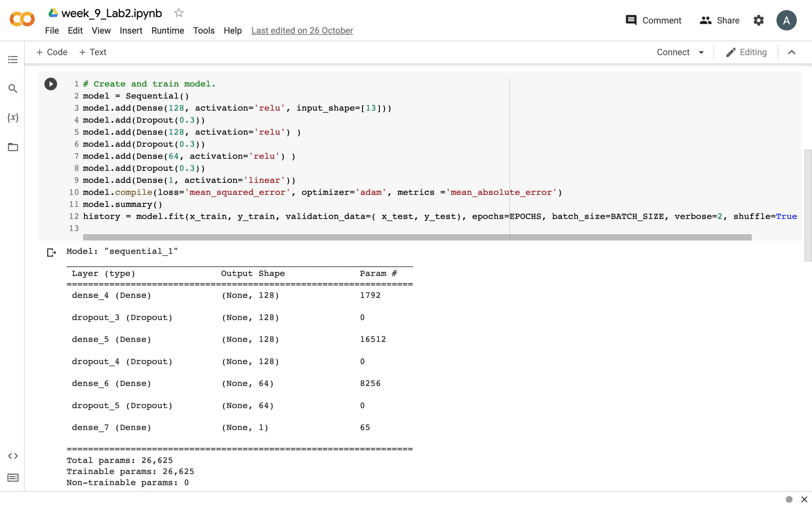Run the model training code cell
Screen dimensions: 812x507
coord(51,84)
